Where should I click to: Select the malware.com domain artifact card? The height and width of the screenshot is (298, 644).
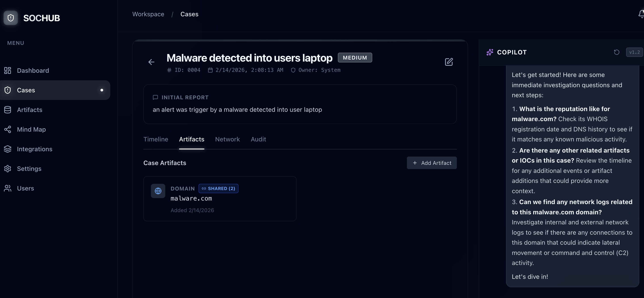[x=220, y=199]
